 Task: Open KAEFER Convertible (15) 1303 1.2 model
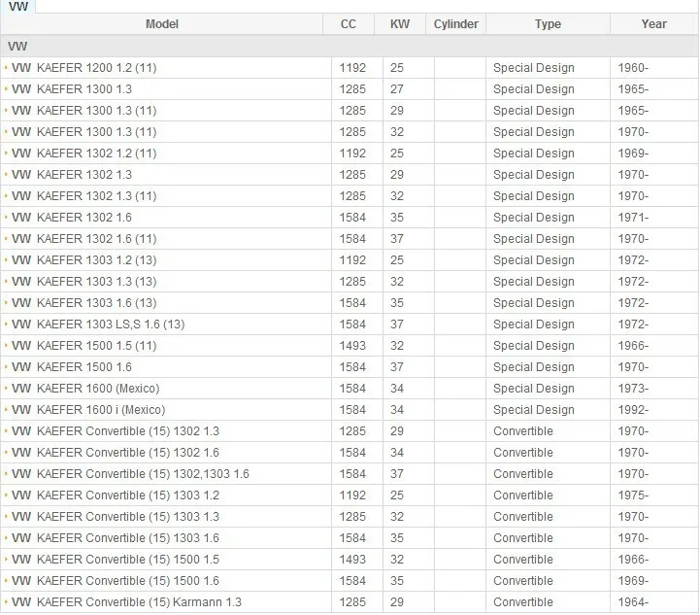click(116, 495)
